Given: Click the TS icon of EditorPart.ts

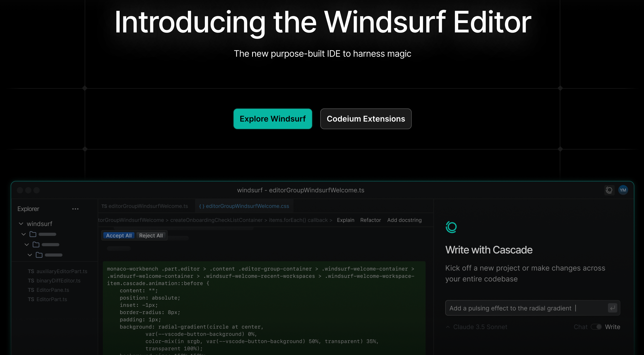Looking at the screenshot, I should (x=31, y=299).
